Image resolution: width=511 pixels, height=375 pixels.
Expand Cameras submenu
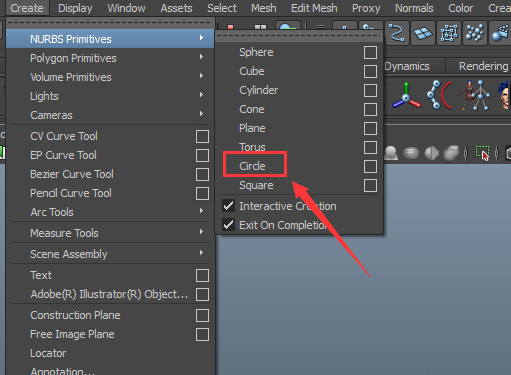click(x=110, y=115)
